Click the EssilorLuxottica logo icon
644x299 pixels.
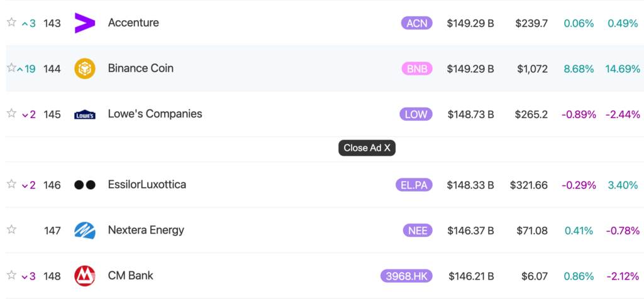coord(85,185)
